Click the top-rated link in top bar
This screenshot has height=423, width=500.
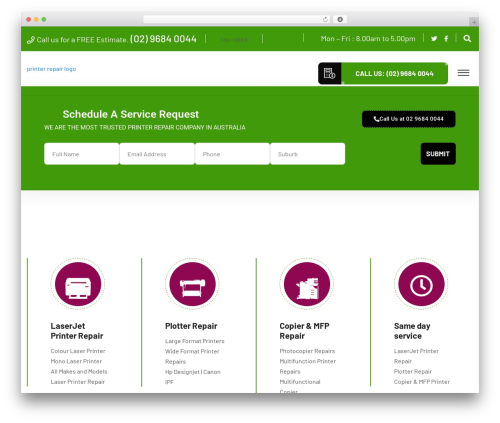click(x=234, y=40)
